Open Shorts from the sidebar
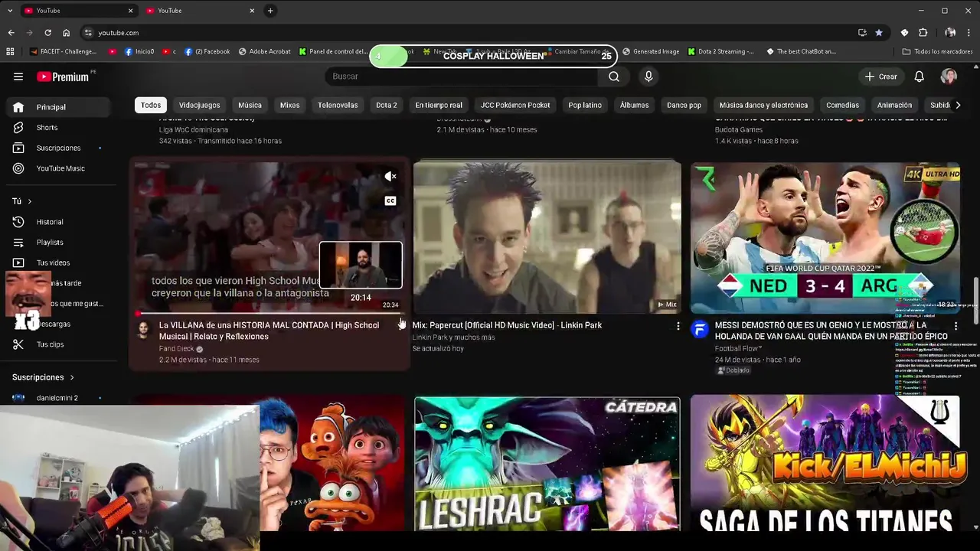Image resolution: width=980 pixels, height=551 pixels. [x=60, y=128]
